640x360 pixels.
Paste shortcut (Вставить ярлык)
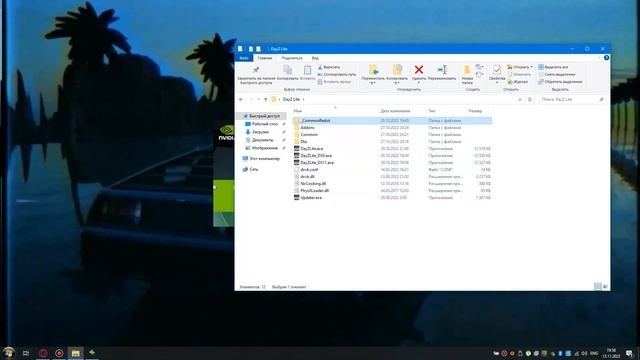[334, 82]
